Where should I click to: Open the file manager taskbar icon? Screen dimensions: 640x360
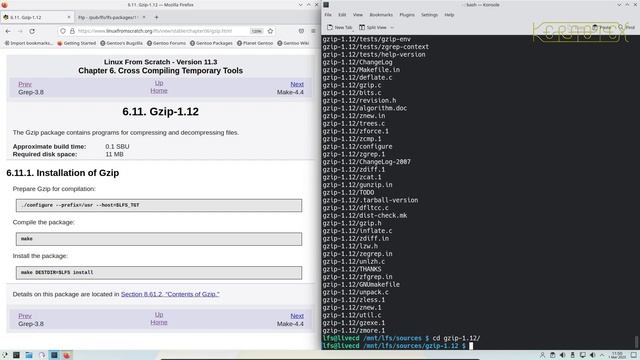coord(29,355)
